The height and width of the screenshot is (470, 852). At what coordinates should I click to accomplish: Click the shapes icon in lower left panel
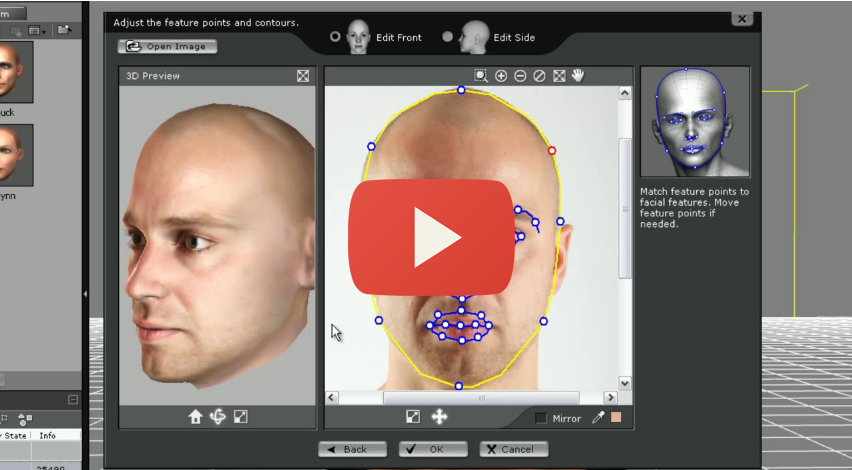25,419
